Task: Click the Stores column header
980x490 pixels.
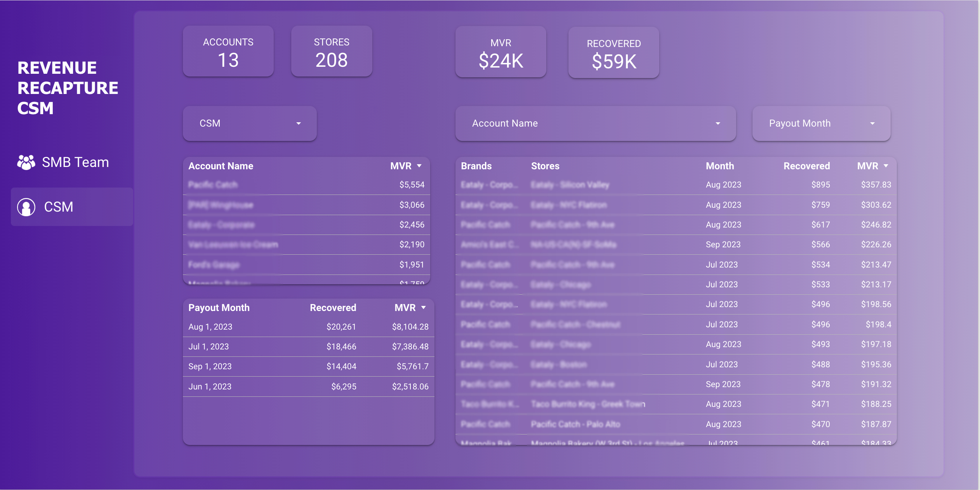Action: 545,166
